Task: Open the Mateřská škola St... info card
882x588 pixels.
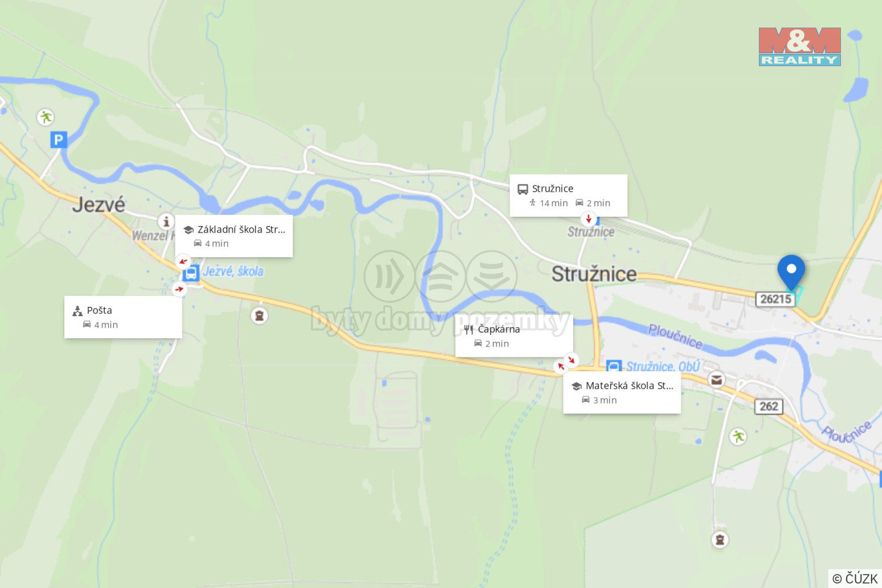Action: [622, 393]
